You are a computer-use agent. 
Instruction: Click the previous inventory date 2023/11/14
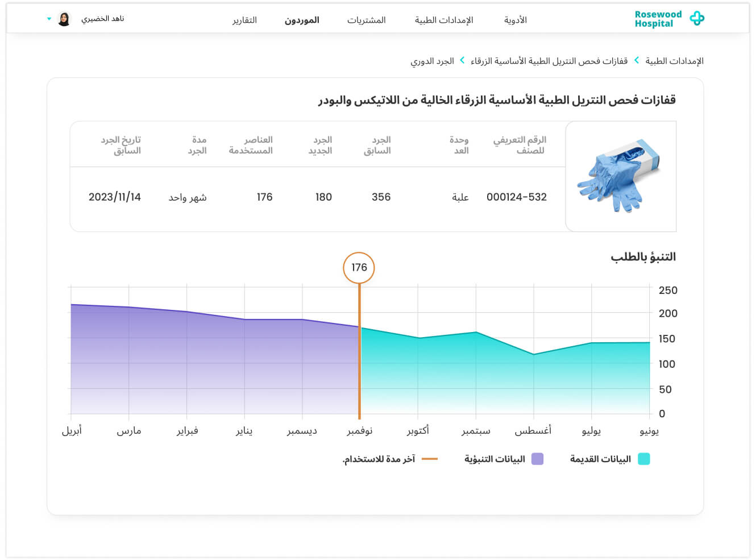coord(114,197)
